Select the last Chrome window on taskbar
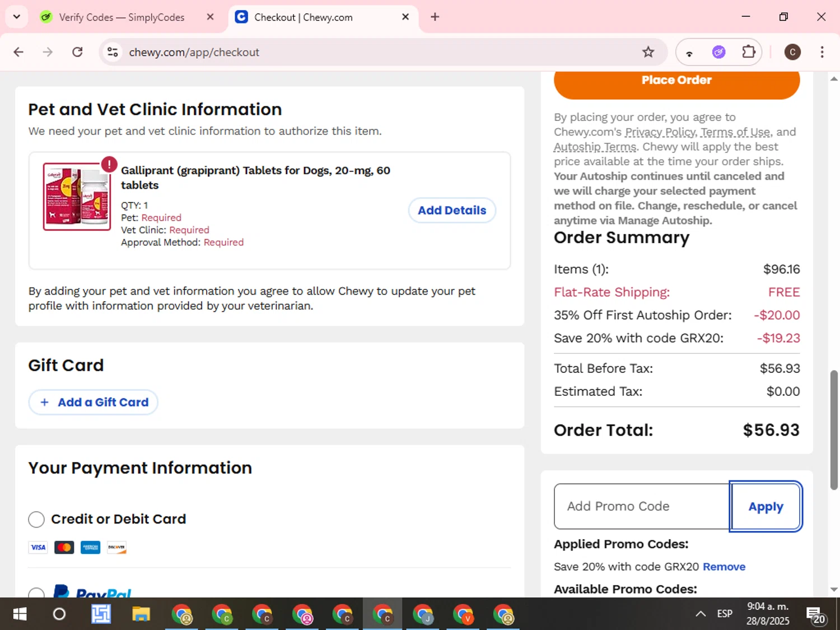The width and height of the screenshot is (840, 630). click(503, 614)
